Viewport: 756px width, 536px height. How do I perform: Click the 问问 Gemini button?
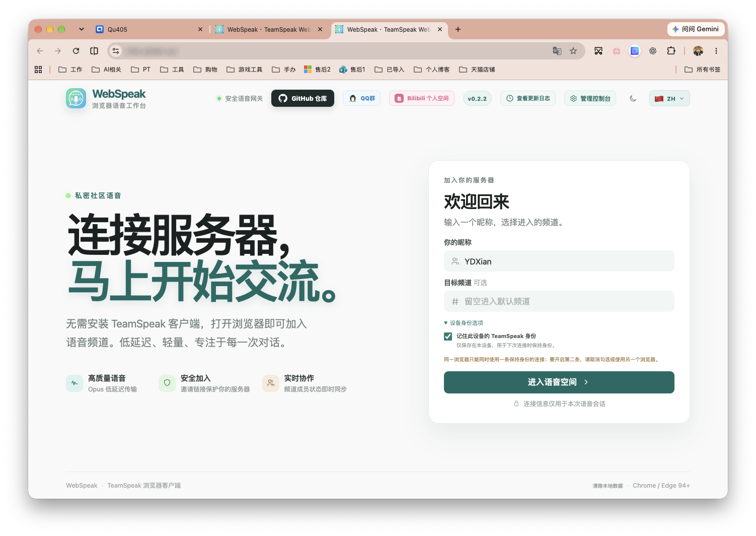pos(696,29)
